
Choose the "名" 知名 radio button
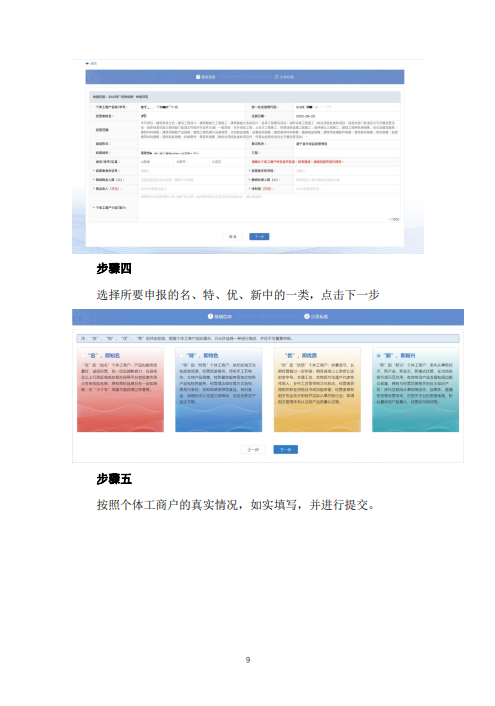click(83, 356)
